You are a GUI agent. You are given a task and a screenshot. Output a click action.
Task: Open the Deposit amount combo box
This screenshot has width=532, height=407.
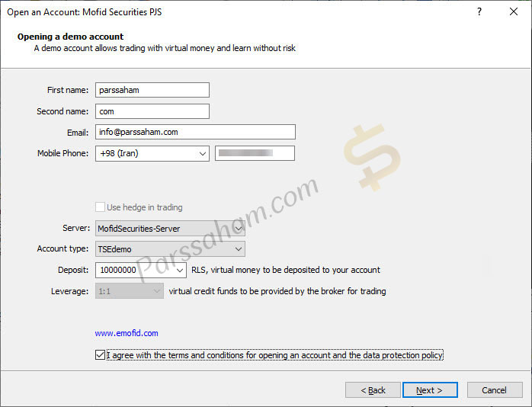tap(141, 270)
